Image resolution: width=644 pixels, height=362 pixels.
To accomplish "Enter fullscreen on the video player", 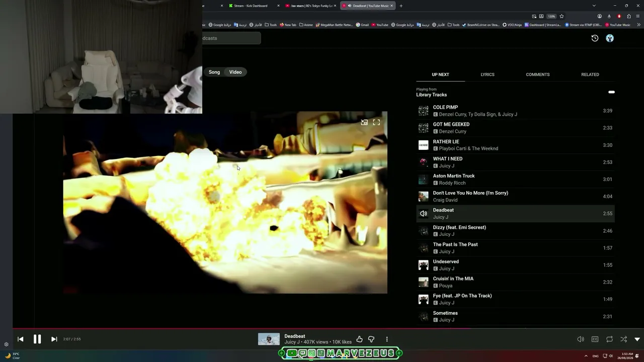I will tap(376, 122).
